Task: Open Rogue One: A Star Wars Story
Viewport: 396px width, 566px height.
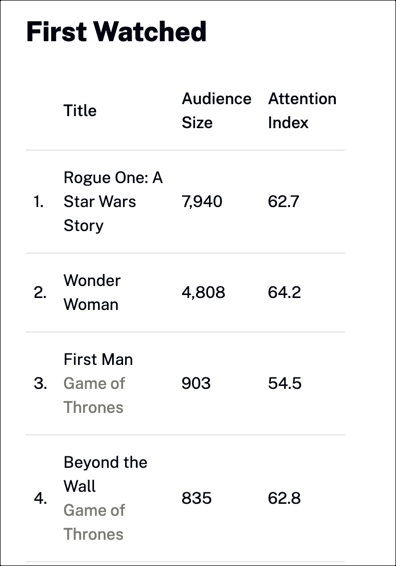Action: (113, 201)
